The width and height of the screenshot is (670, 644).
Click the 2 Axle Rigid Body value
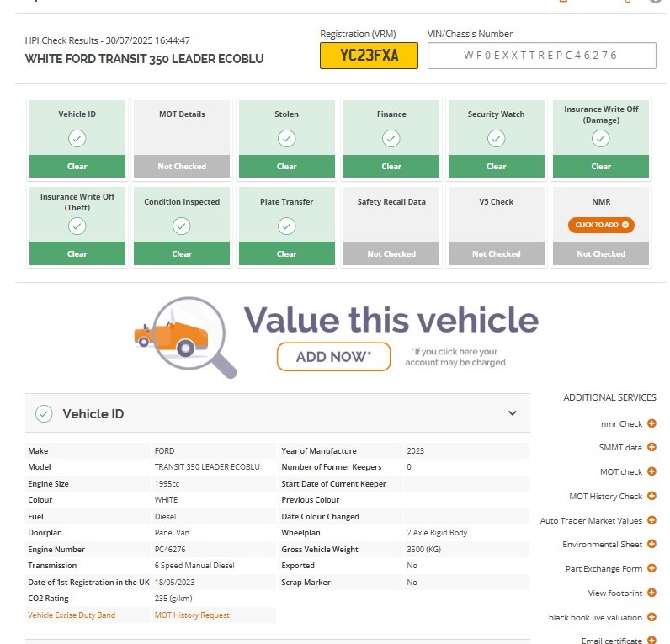click(x=437, y=533)
